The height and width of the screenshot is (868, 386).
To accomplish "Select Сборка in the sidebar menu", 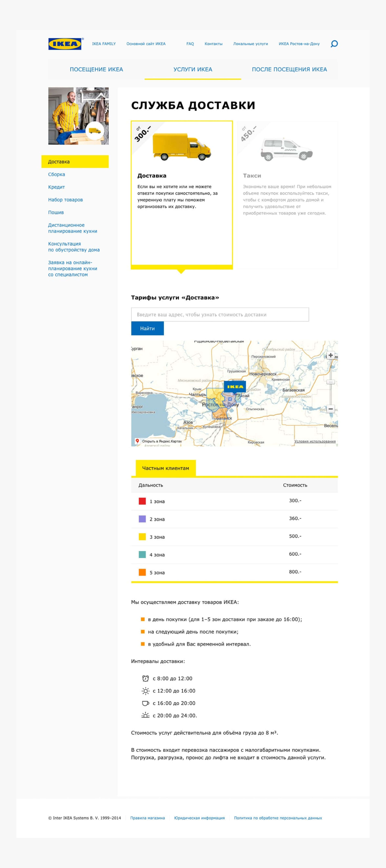I will [57, 175].
